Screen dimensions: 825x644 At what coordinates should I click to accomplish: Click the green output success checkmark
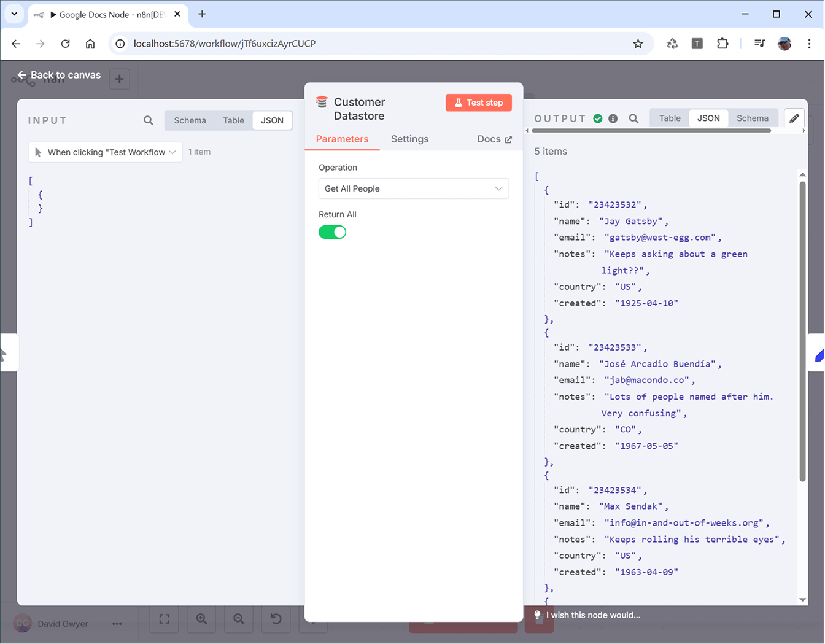point(598,118)
